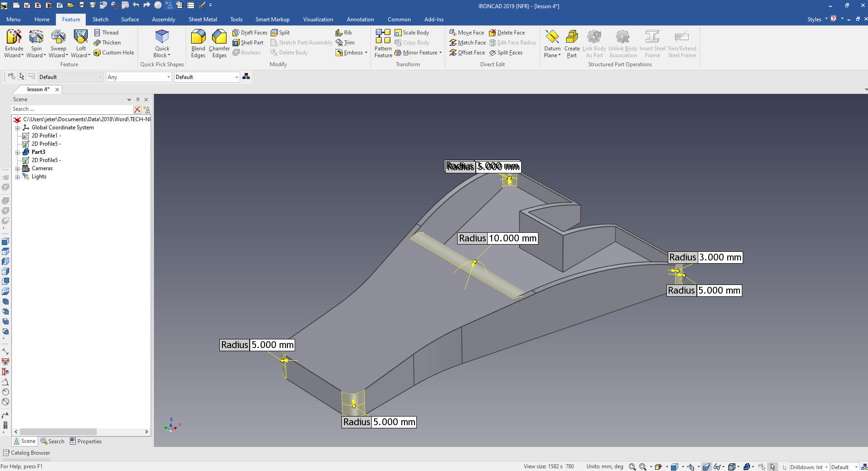Switch to the Properties panel tab
The height and width of the screenshot is (471, 868).
(x=86, y=442)
